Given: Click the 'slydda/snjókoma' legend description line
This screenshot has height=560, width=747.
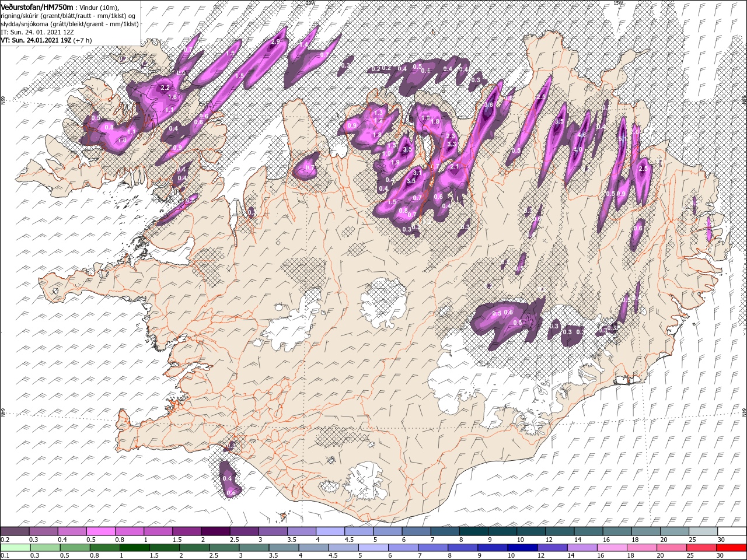Looking at the screenshot, I should click(69, 24).
